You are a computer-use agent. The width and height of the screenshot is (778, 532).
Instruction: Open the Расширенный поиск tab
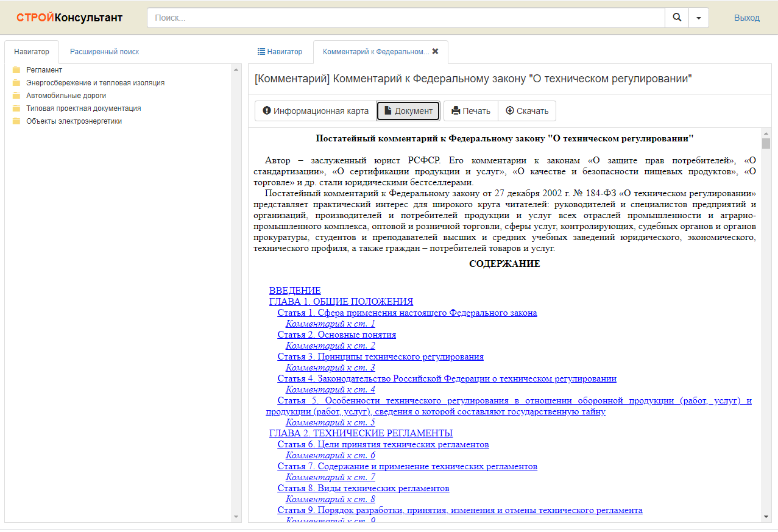tap(104, 52)
